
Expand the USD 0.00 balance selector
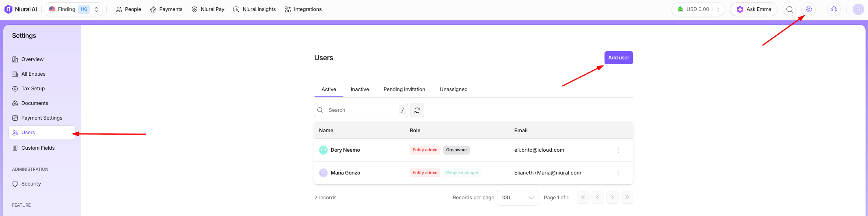point(698,9)
